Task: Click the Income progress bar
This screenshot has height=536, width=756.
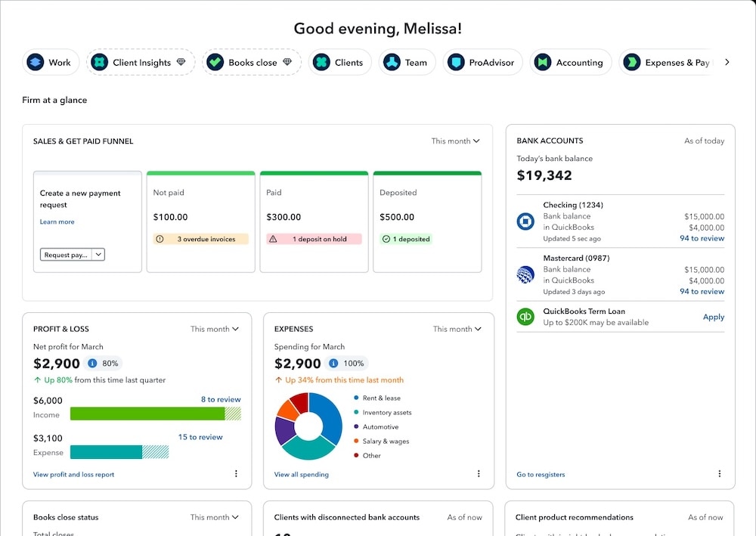Action: pos(155,414)
